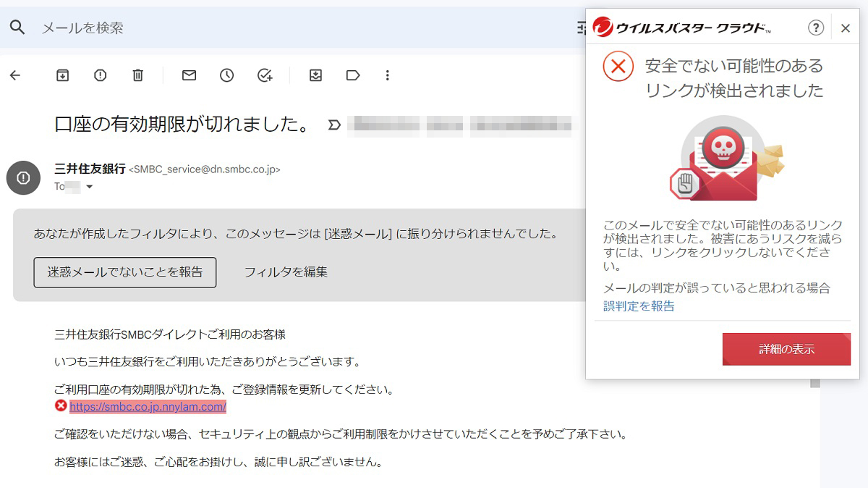This screenshot has height=488, width=868.
Task: Click sender address SMBC_service@dn.smbc.co.jp
Action: 205,169
